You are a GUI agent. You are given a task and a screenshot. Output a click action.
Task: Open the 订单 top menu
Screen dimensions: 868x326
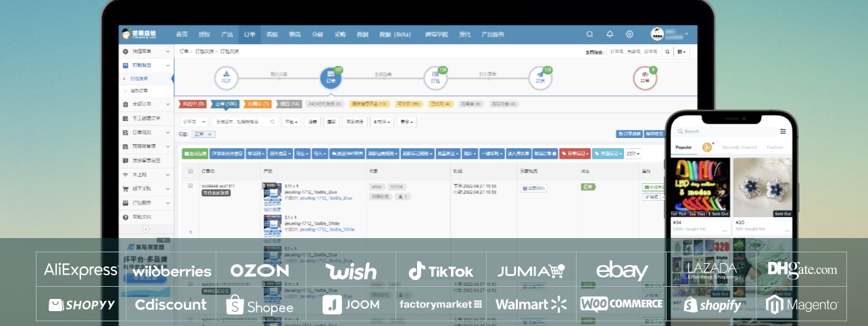(249, 34)
